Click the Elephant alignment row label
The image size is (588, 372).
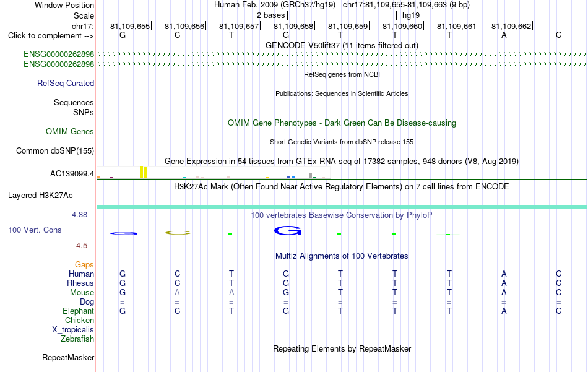79,311
